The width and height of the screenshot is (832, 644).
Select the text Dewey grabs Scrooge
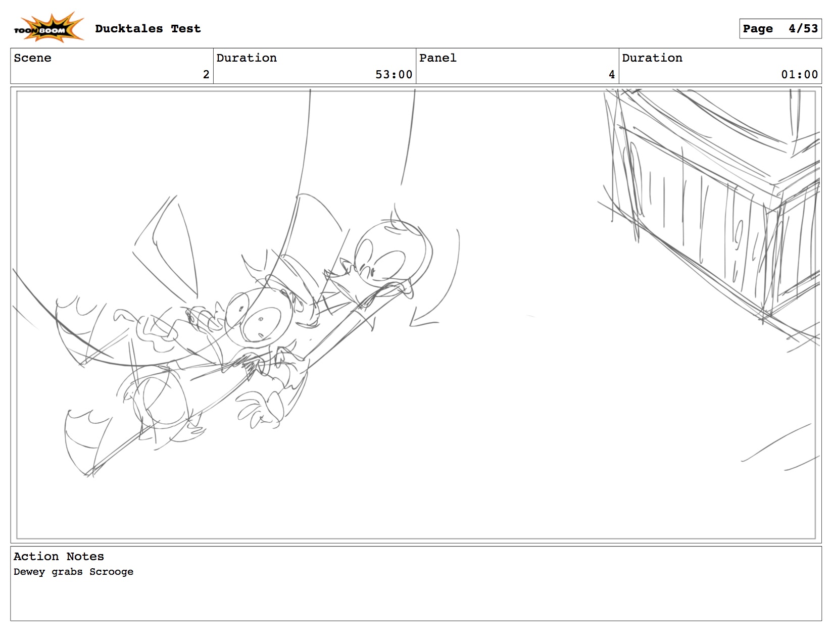[73, 572]
